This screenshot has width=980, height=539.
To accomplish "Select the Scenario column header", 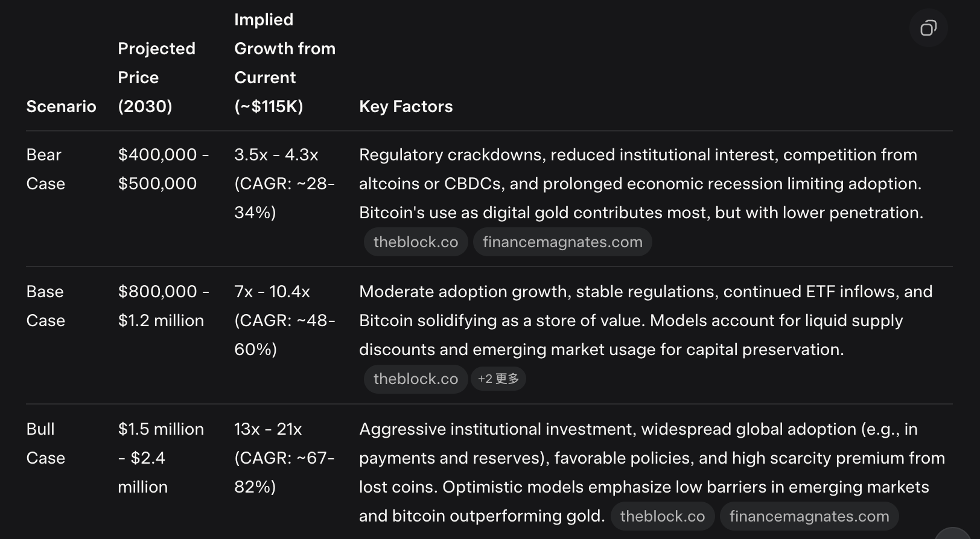I will [62, 106].
